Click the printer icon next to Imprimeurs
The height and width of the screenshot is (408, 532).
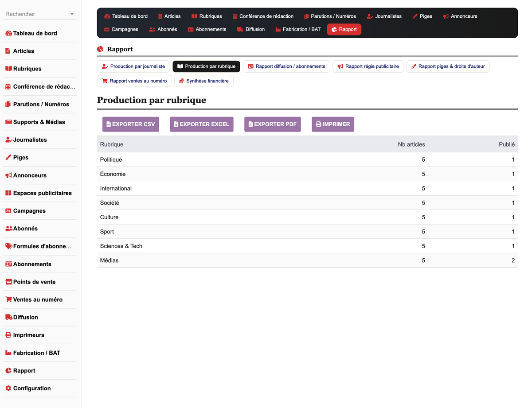pos(8,335)
